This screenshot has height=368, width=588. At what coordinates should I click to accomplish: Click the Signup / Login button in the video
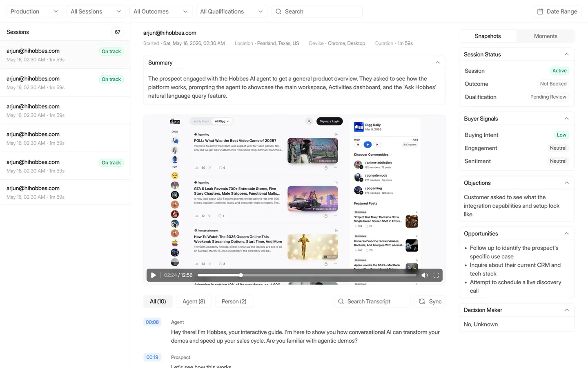pyautogui.click(x=330, y=121)
